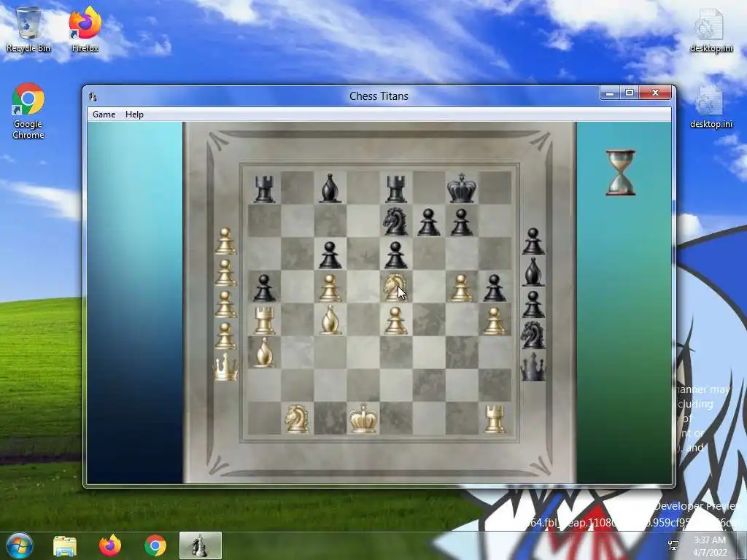This screenshot has height=560, width=747.
Task: Select the white knight on b1
Action: [298, 418]
